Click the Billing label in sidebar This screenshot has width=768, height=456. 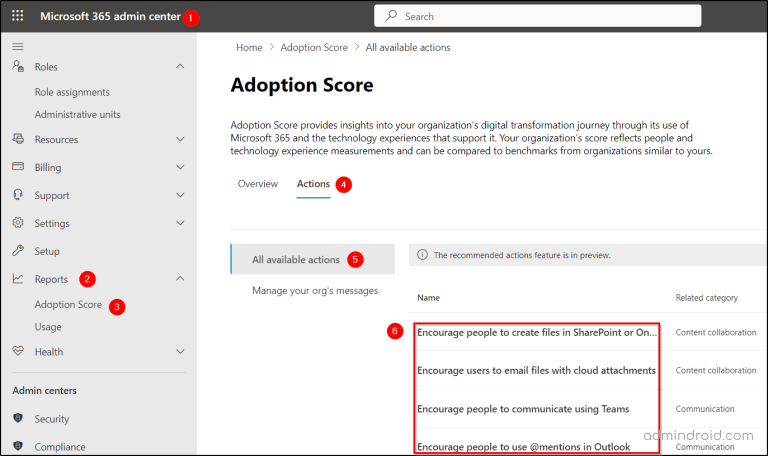tap(48, 168)
